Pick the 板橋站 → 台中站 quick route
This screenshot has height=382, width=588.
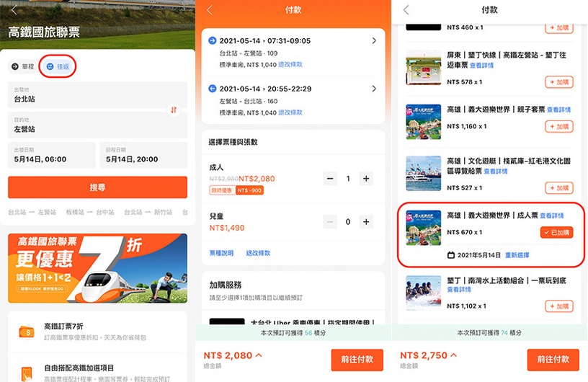tap(90, 212)
